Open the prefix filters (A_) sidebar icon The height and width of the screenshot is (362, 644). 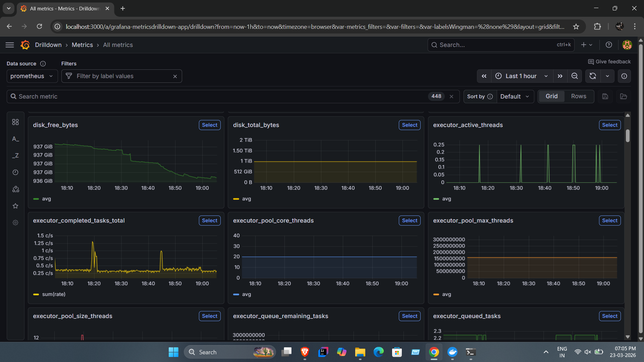pyautogui.click(x=15, y=139)
